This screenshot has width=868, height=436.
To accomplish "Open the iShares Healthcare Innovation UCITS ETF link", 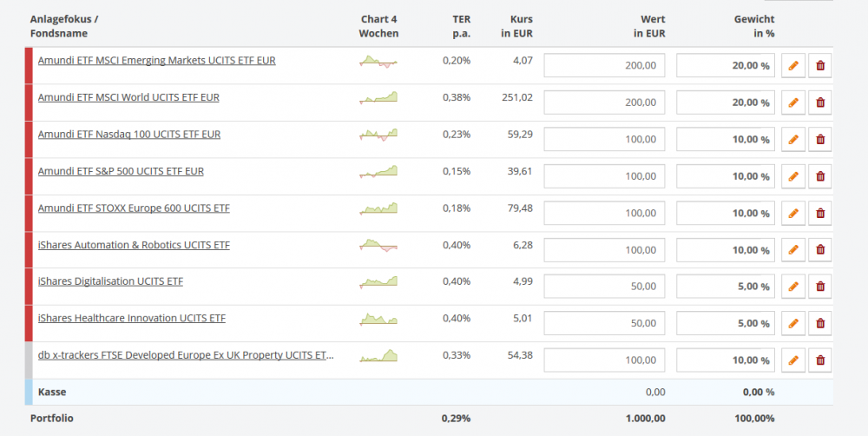I will point(131,319).
